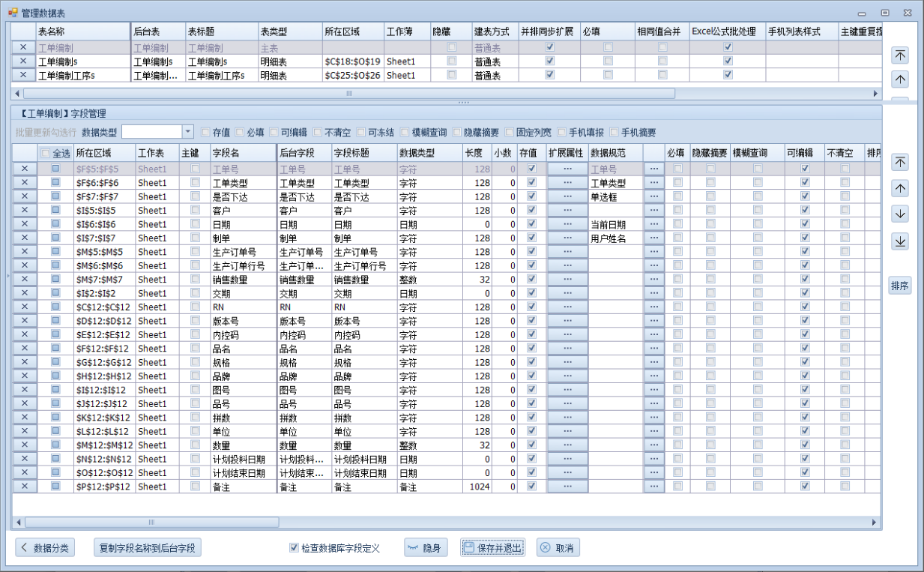
Task: Open the 数据类型 dropdown
Action: 187,132
